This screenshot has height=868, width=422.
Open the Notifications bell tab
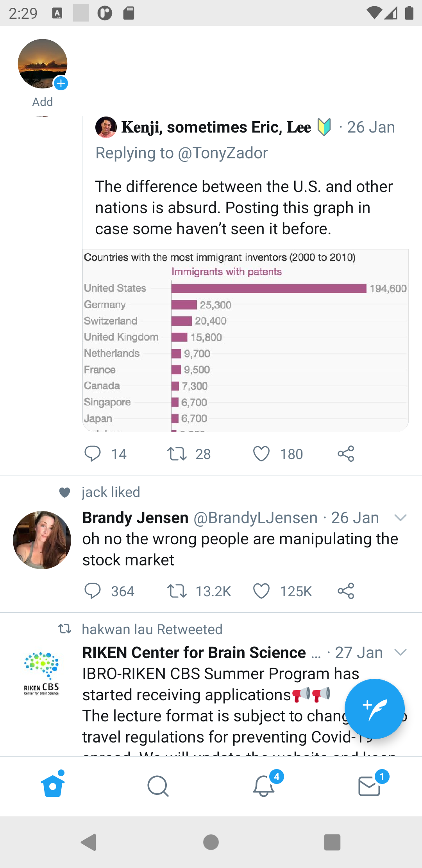(x=264, y=786)
